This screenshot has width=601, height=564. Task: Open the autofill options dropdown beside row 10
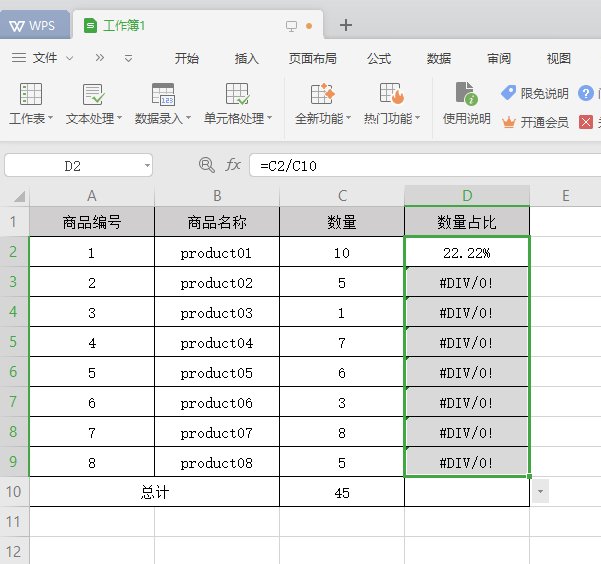pos(540,491)
